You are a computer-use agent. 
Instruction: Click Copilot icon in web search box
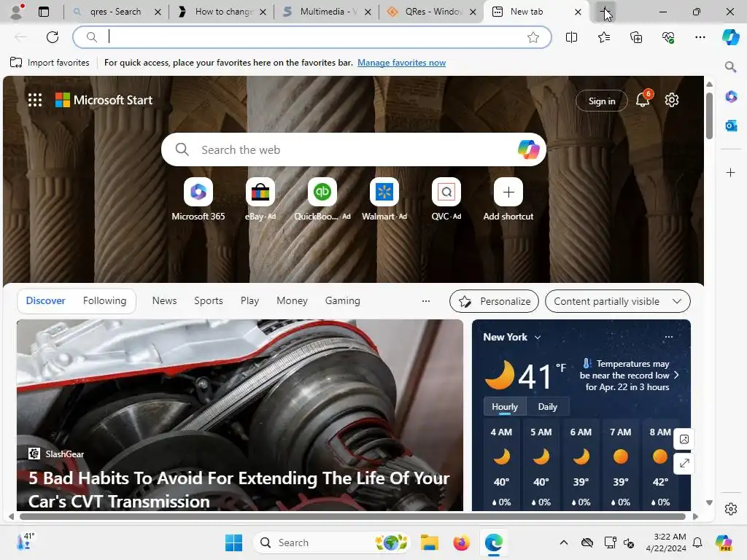pos(528,149)
